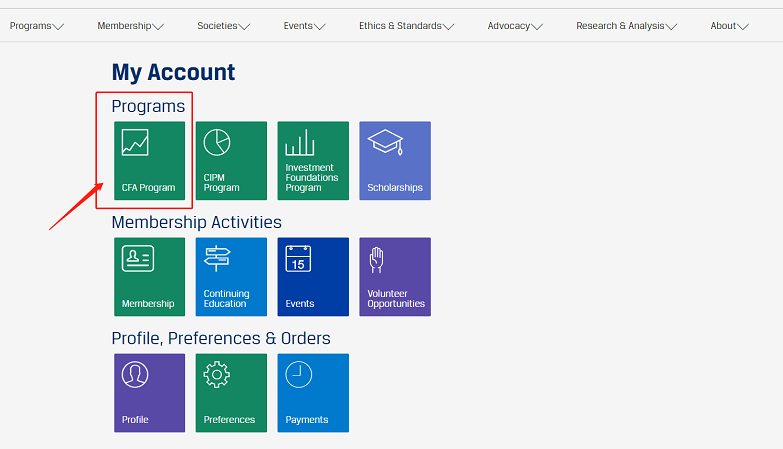Screen dimensions: 783x449
Task: Open the Research & Analysis menu
Action: pyautogui.click(x=626, y=26)
